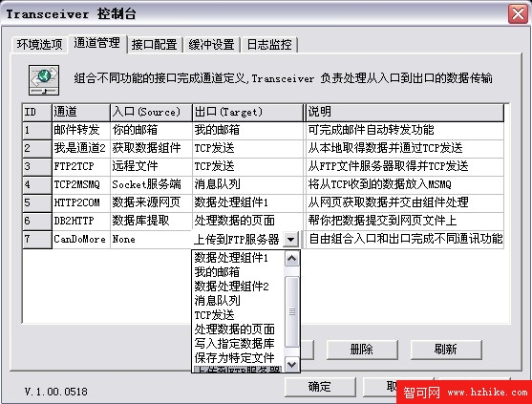Viewport: 532px width, 404px height.
Task: Click the 从FTP文件服务器取得并TCP发送 description cell
Action: 405,167
